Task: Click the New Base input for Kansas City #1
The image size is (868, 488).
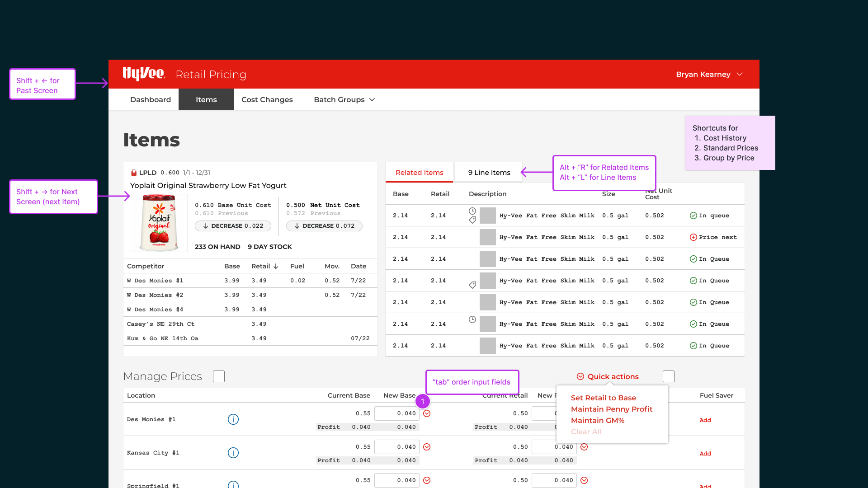Action: point(397,447)
